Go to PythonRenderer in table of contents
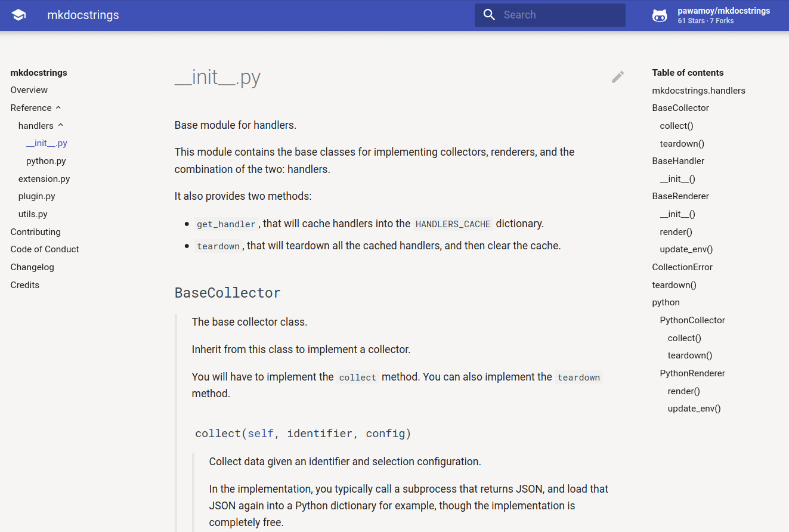Image resolution: width=789 pixels, height=532 pixels. click(692, 373)
